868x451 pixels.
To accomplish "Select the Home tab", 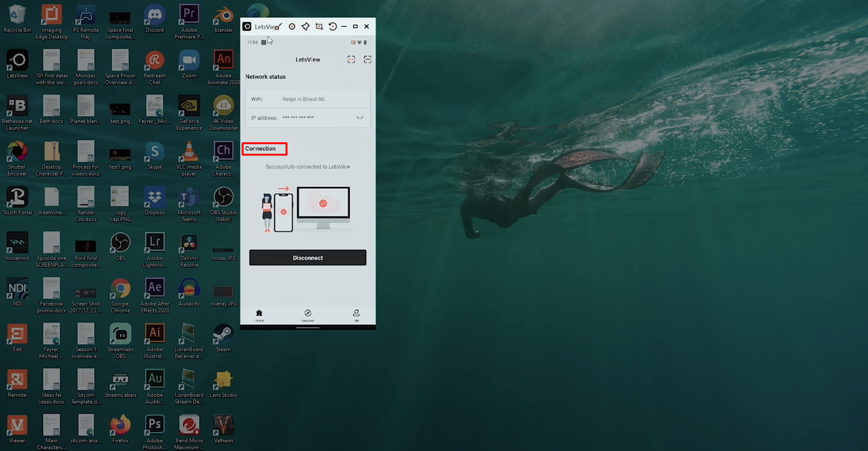I will tap(259, 315).
